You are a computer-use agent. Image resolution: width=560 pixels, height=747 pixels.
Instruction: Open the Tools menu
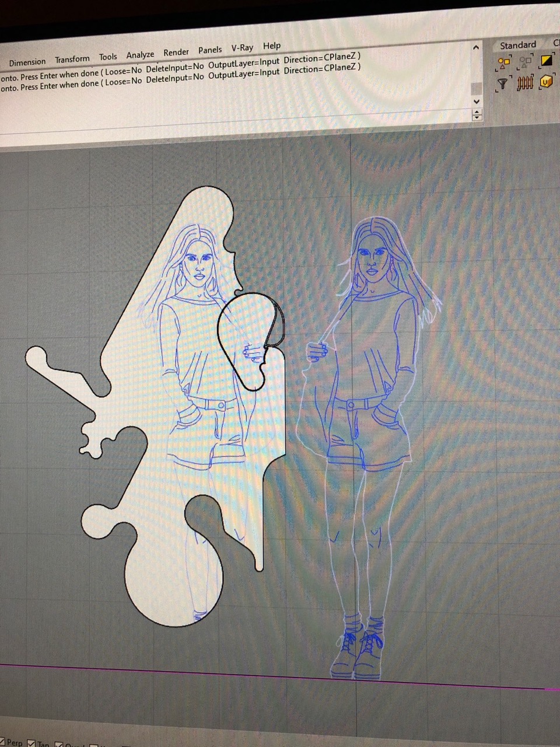pyautogui.click(x=108, y=57)
